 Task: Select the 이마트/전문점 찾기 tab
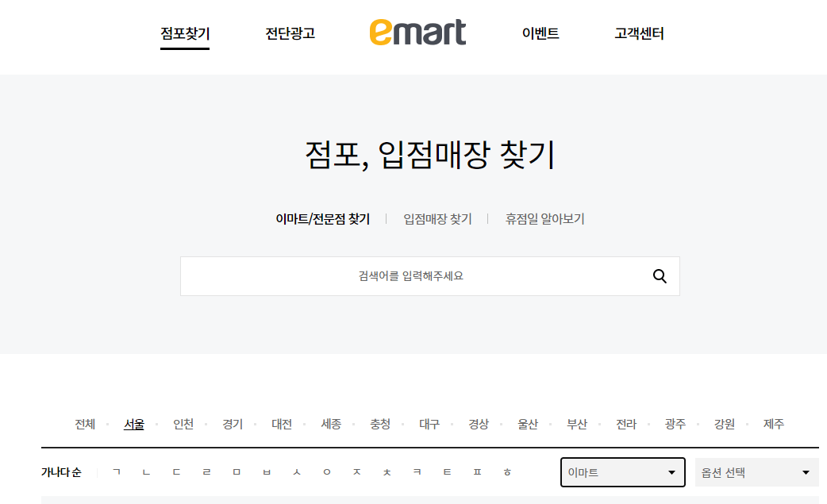322,219
